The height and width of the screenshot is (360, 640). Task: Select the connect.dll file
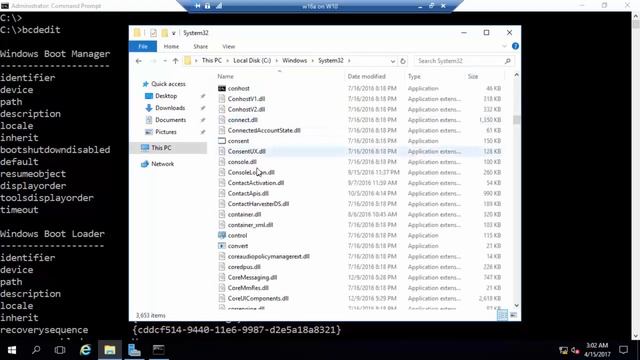pyautogui.click(x=242, y=120)
